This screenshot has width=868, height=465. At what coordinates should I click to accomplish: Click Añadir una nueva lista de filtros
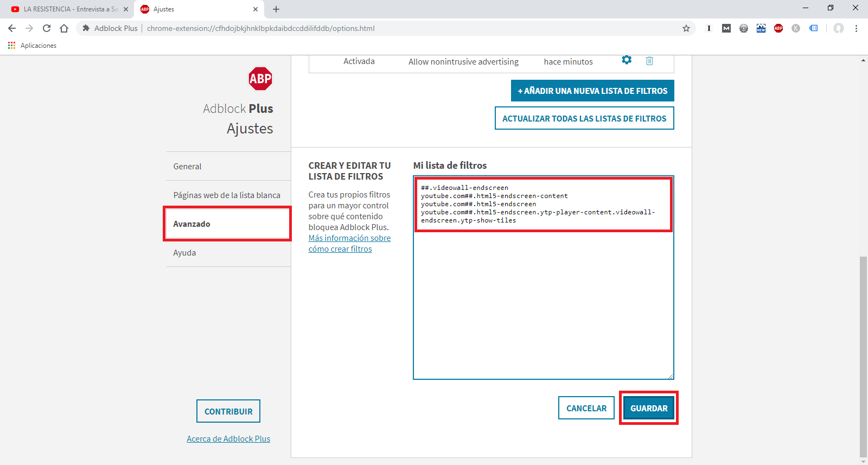(x=592, y=91)
